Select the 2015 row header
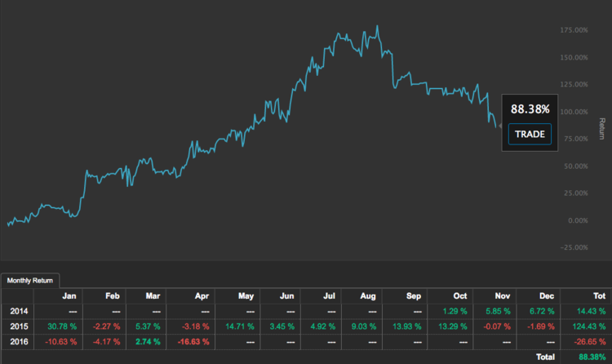Screen dimensions: 612x364 coord(18,326)
